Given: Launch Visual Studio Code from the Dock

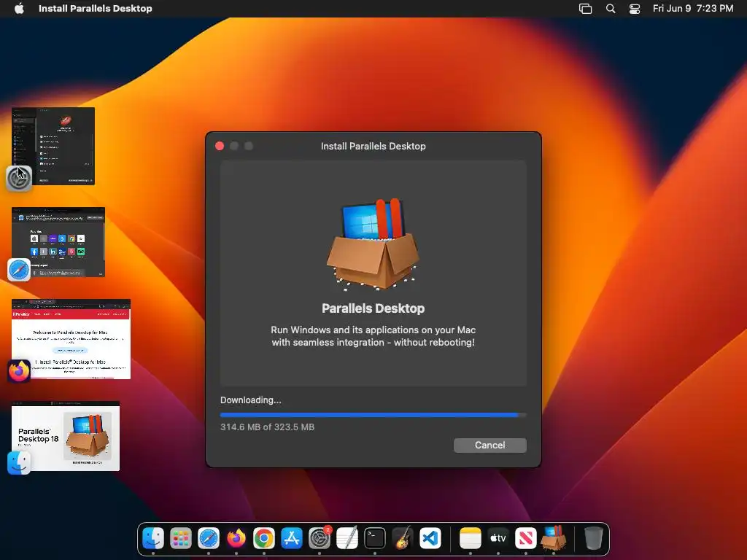Looking at the screenshot, I should point(430,539).
